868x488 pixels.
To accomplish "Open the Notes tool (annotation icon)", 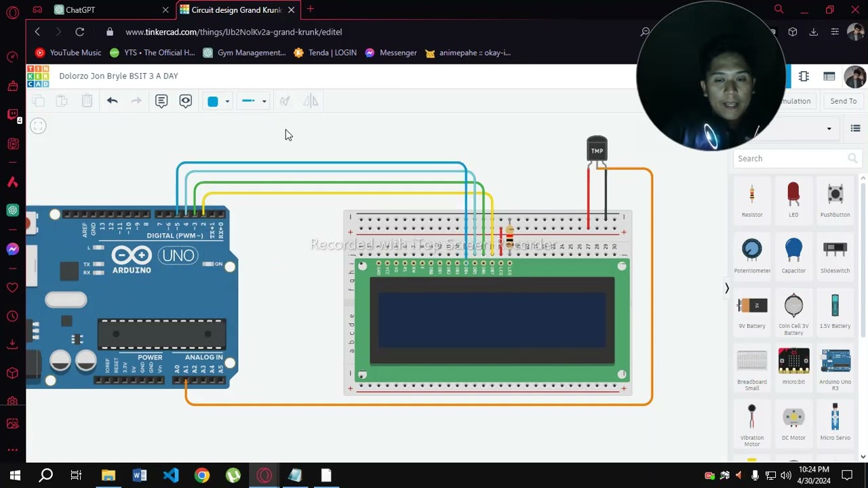I will (161, 101).
